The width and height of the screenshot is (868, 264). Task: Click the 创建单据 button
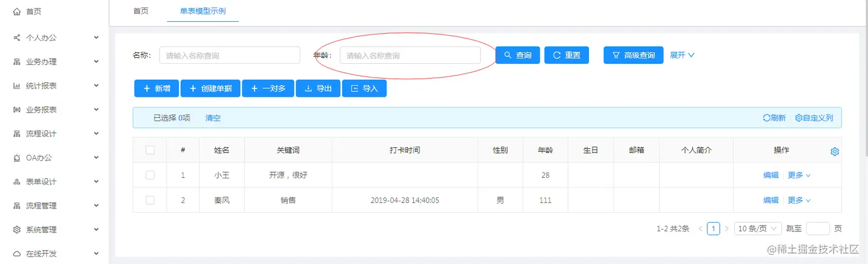click(x=211, y=89)
